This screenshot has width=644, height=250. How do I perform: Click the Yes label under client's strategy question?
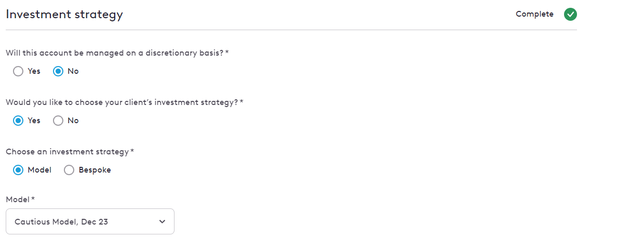[34, 121]
